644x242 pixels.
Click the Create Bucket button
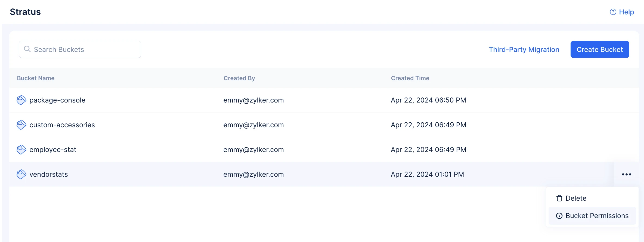pyautogui.click(x=600, y=49)
